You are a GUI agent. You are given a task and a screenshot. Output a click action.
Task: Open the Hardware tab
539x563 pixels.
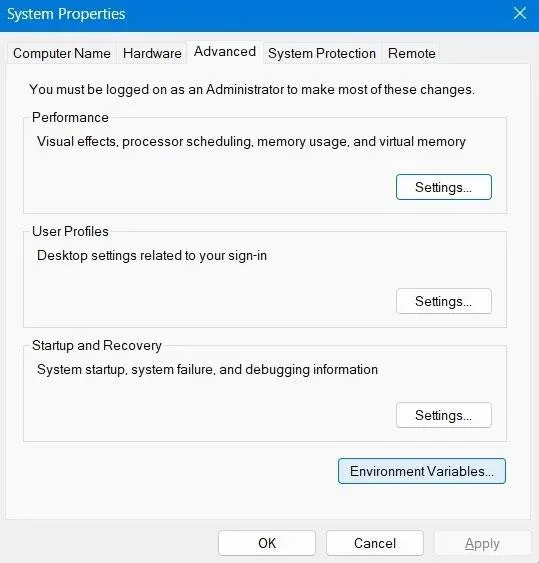pyautogui.click(x=152, y=53)
